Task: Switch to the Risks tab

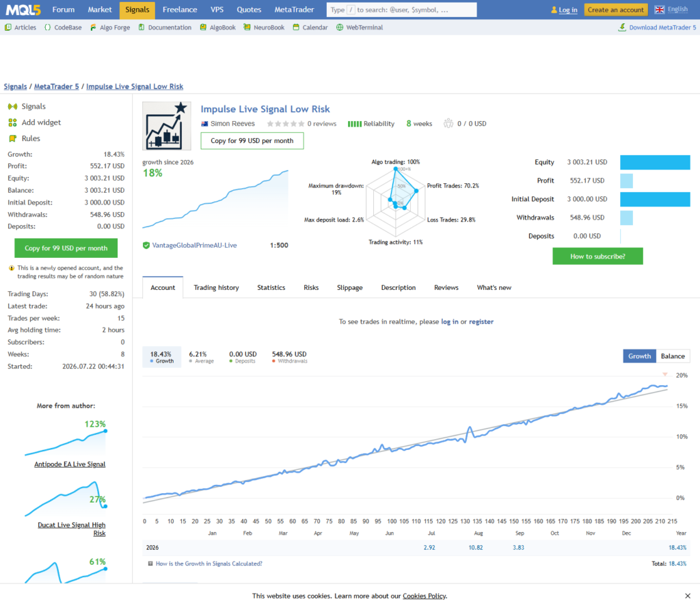Action: (311, 288)
